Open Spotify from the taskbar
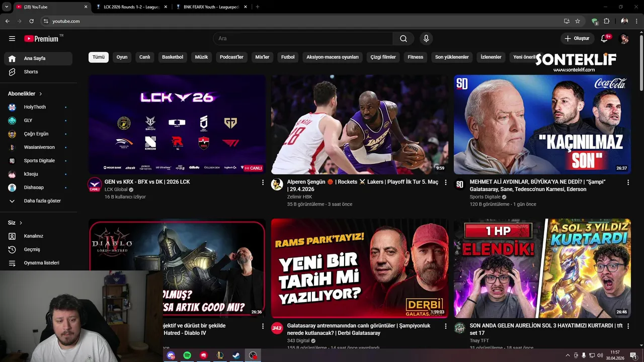The image size is (644, 362). coord(187,355)
